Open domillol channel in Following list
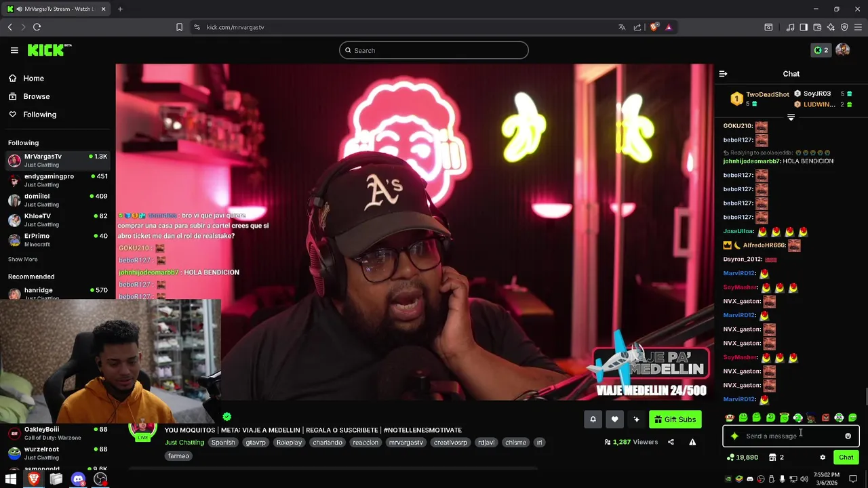The image size is (868, 488). (x=58, y=200)
